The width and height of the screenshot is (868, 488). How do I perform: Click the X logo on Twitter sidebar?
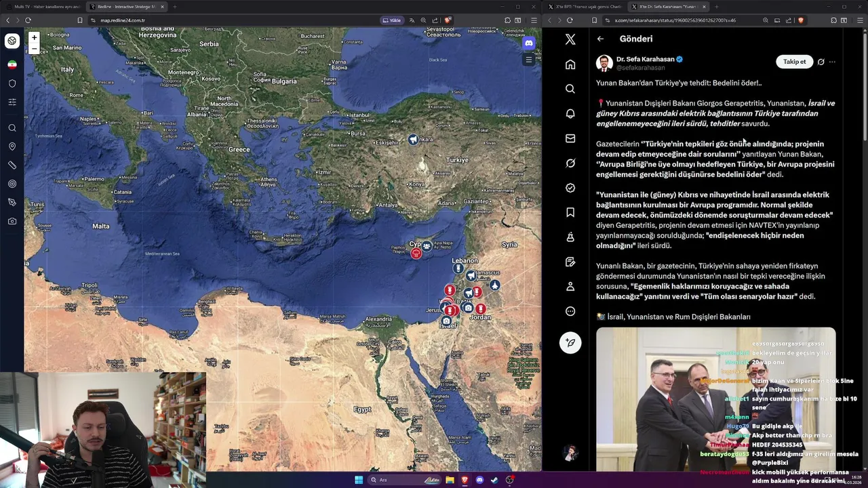[570, 39]
